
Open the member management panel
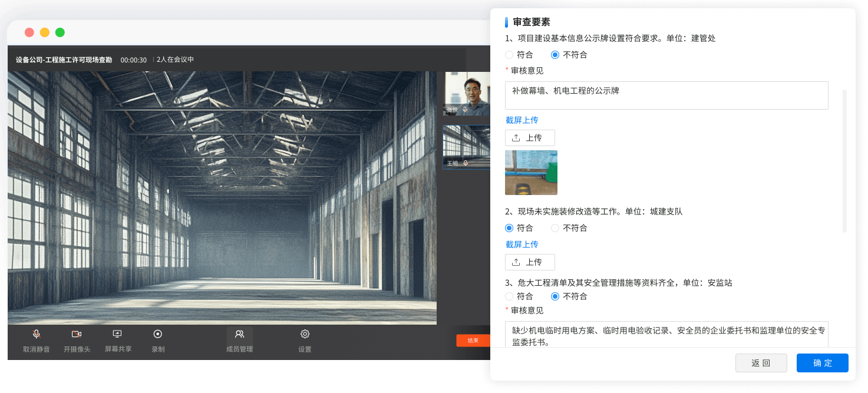point(239,335)
